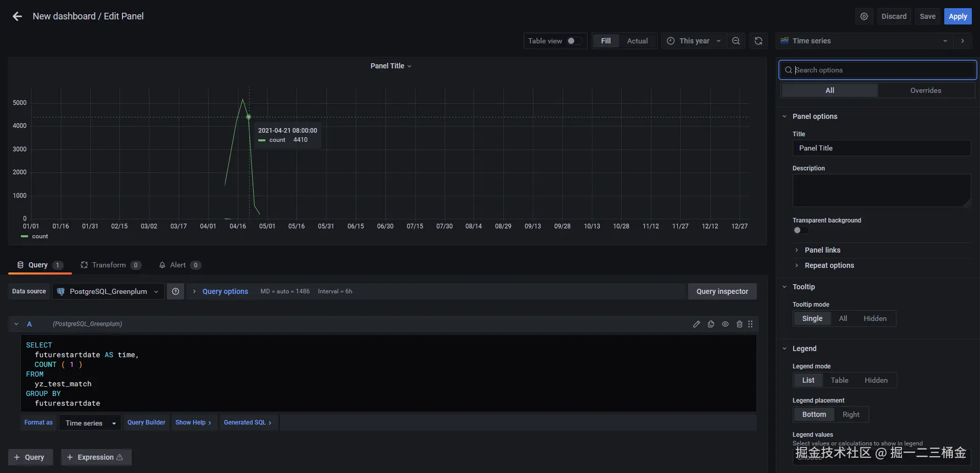Click the clock icon in time picker
This screenshot has height=473, width=980.
click(671, 41)
